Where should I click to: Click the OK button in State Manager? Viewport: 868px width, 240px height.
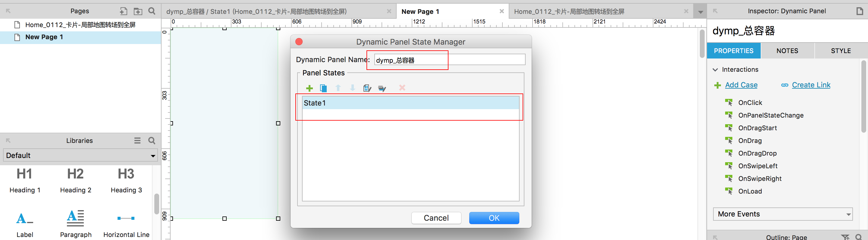click(x=494, y=218)
